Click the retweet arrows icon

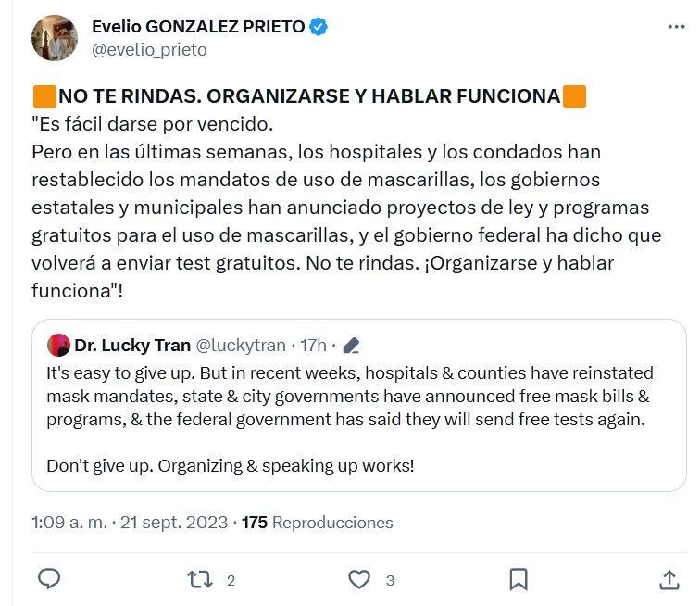click(x=198, y=580)
